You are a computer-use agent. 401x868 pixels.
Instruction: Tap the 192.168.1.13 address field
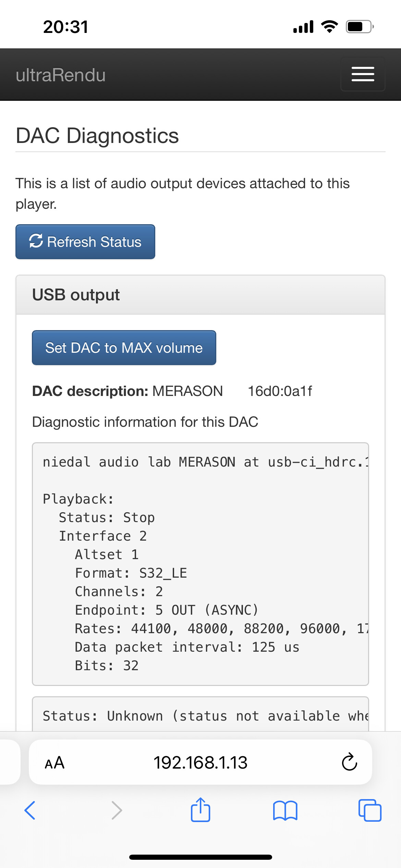pos(200,763)
